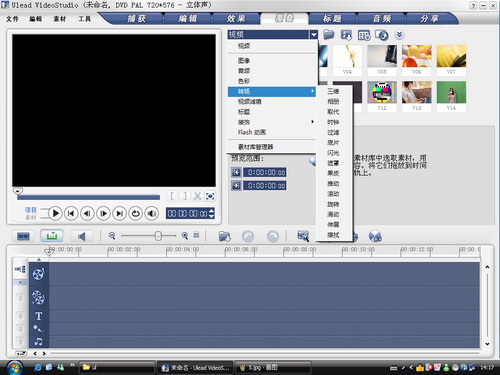Click the cut clip scissors icon
This screenshot has width=500, height=375.
click(197, 196)
